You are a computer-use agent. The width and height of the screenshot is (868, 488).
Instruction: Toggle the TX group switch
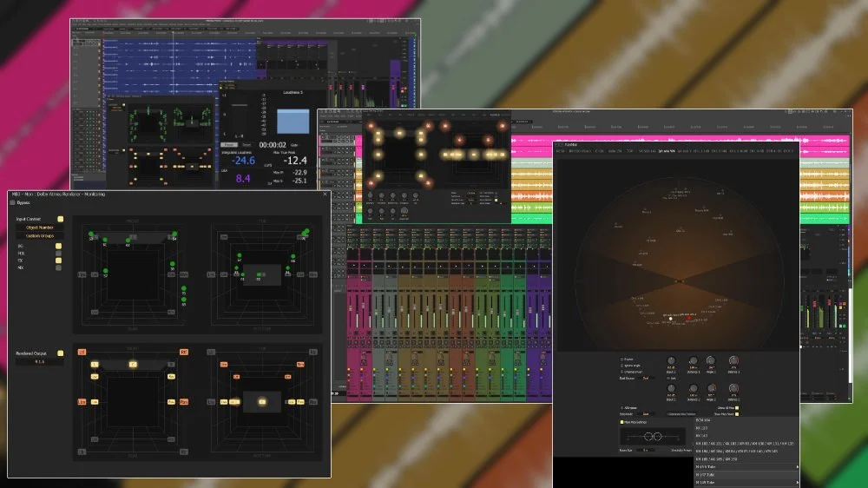58,260
